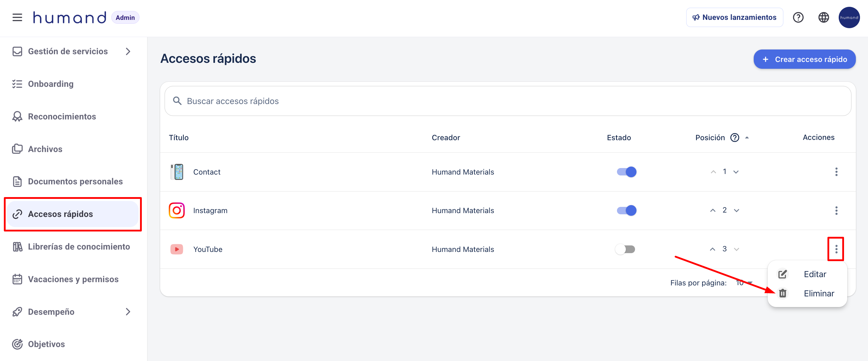Open the language globe icon
Viewport: 868px width, 361px height.
coord(824,17)
